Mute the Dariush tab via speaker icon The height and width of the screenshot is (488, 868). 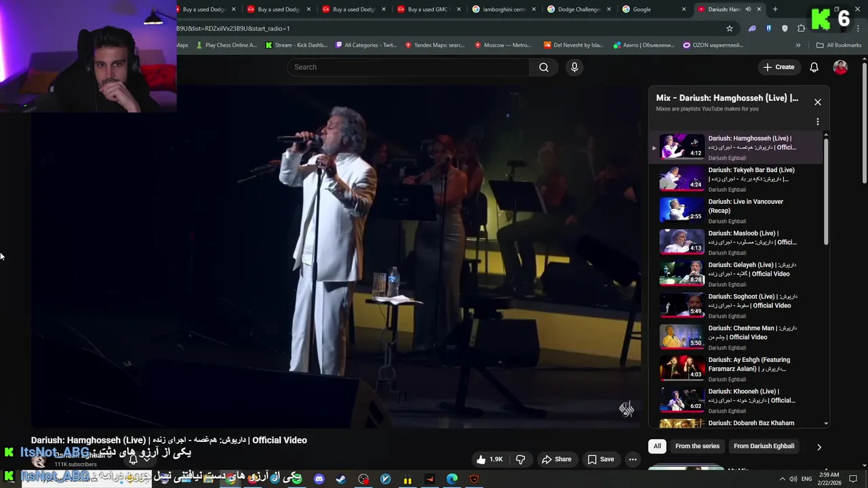(748, 9)
